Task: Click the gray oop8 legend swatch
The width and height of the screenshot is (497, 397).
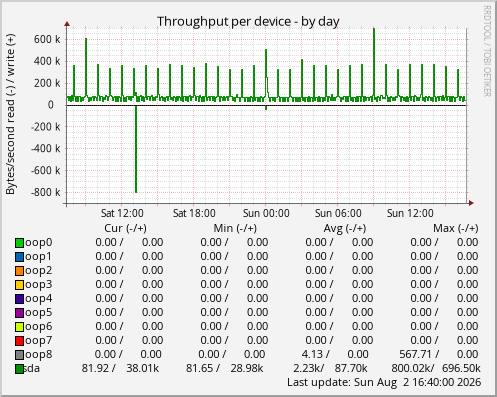Action: tap(19, 355)
